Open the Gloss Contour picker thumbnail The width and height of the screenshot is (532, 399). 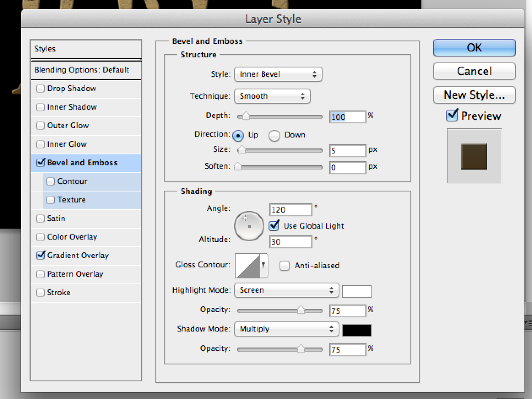pos(251,266)
